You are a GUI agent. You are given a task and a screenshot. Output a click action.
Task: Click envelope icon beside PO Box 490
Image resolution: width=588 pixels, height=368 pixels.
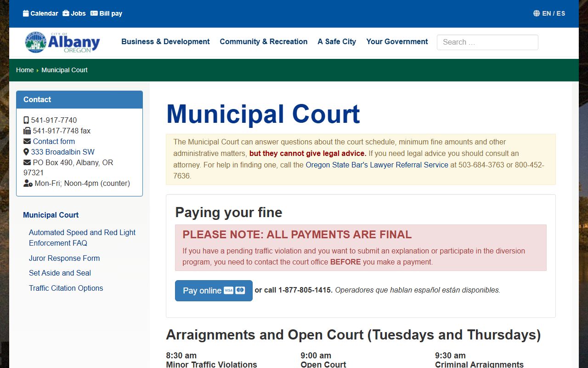(x=27, y=162)
